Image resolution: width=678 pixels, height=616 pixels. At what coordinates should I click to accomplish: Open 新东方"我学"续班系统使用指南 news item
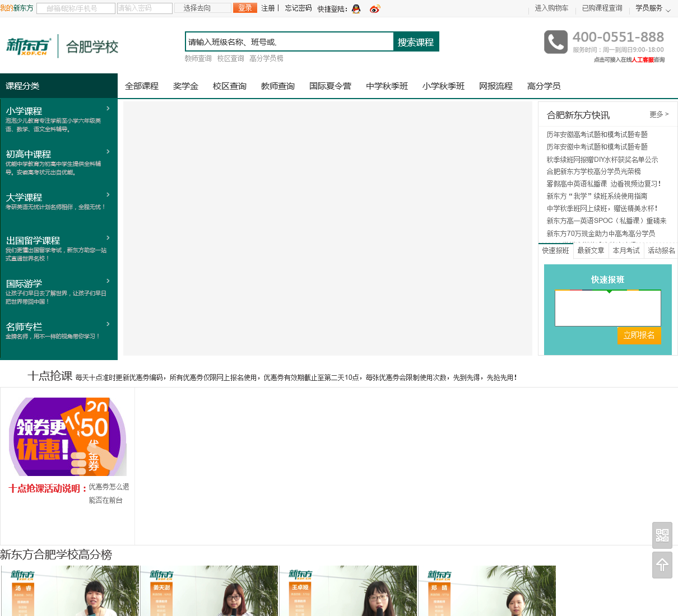tap(597, 196)
